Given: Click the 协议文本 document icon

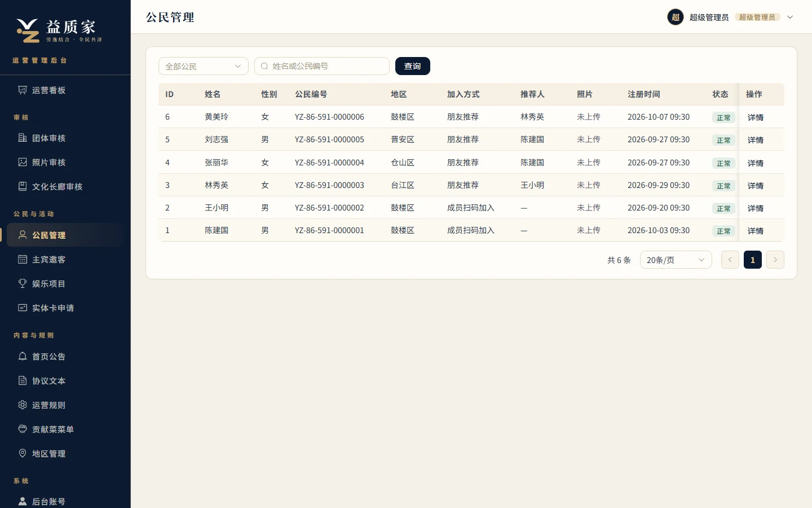Looking at the screenshot, I should tap(23, 381).
